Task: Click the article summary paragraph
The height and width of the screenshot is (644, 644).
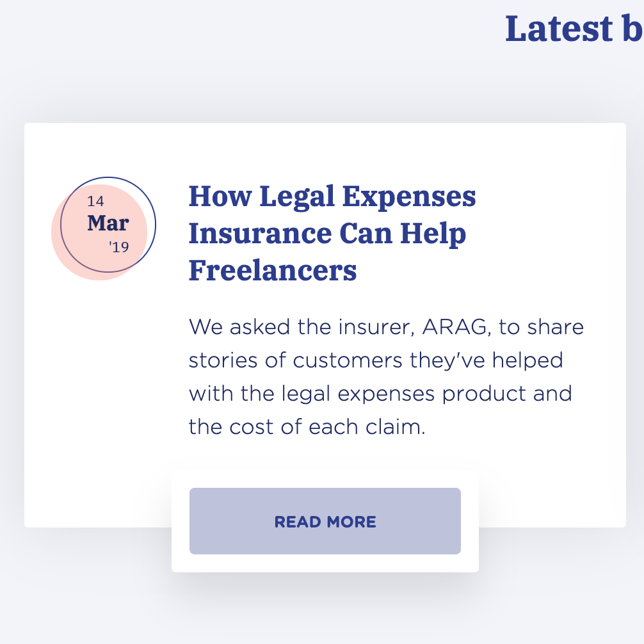Action: coord(386,376)
